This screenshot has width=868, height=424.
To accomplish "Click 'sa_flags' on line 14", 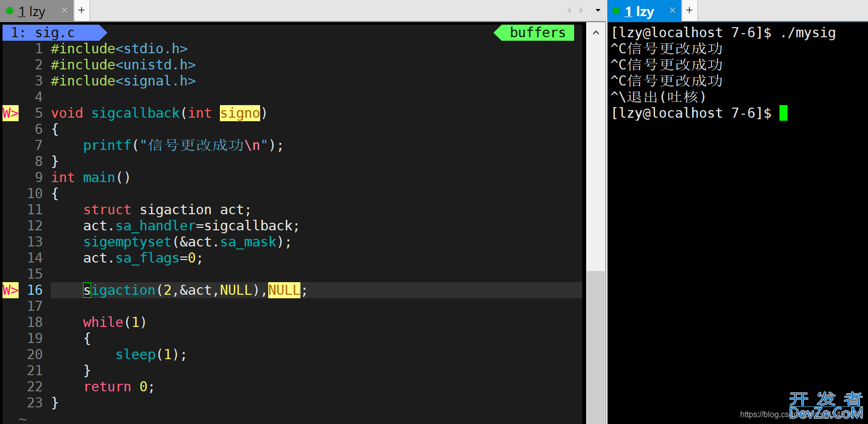I will (147, 258).
